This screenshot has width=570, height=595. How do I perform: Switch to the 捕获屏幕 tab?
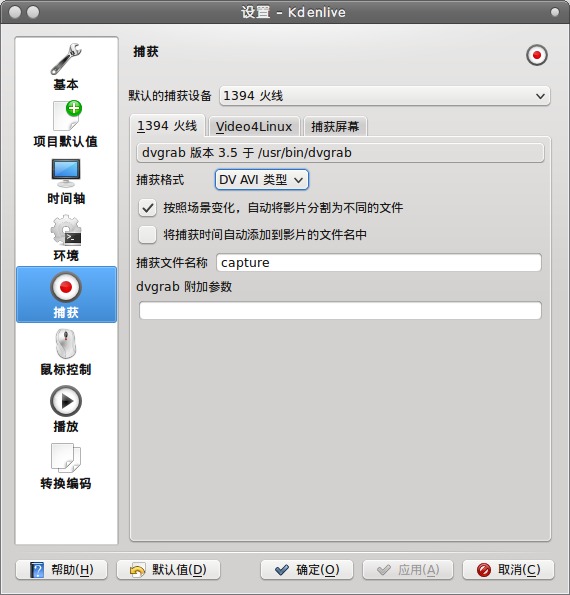335,126
